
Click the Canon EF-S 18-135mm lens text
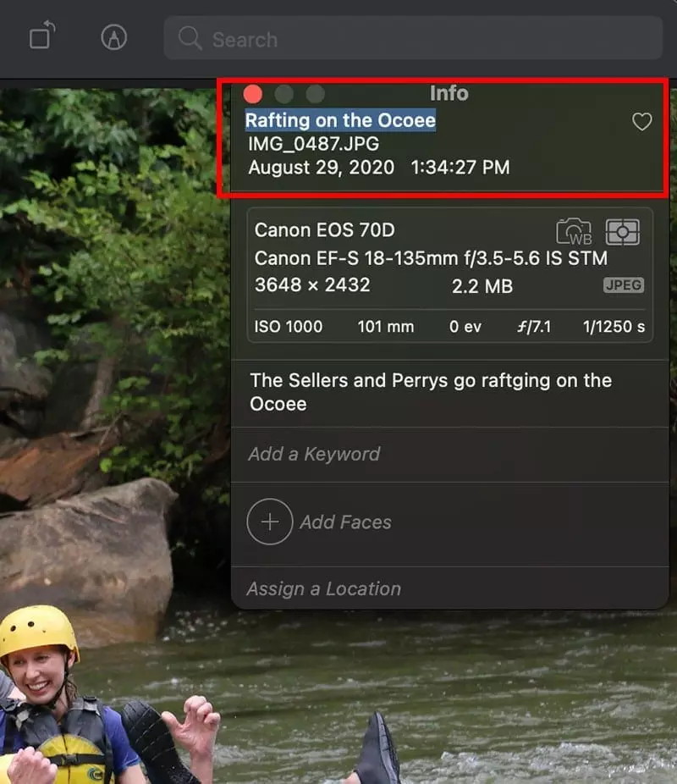(x=431, y=258)
